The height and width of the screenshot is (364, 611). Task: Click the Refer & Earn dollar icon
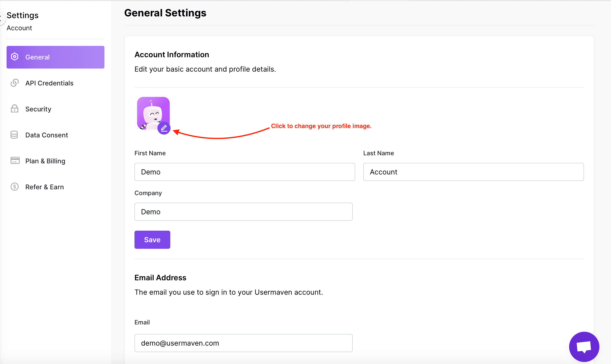click(15, 187)
